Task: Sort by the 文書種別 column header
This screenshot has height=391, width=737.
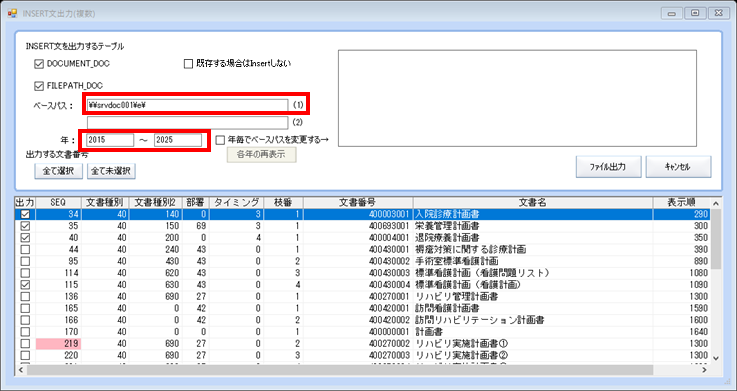Action: pyautogui.click(x=105, y=203)
